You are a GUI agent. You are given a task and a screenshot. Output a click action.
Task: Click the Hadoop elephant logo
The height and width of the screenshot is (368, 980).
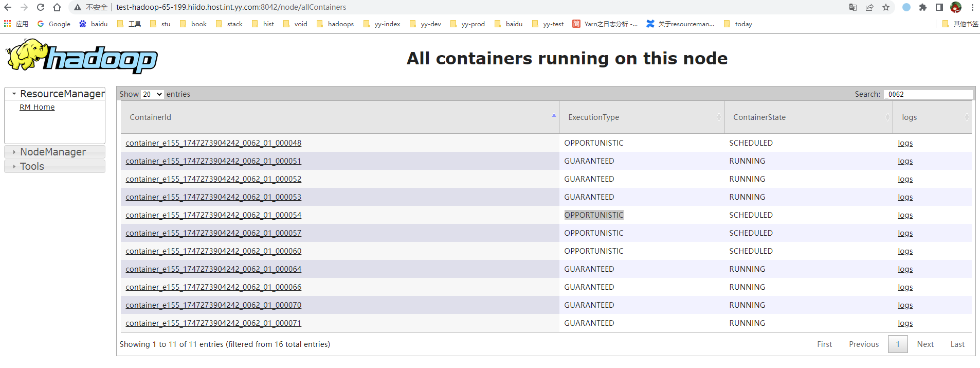pos(82,56)
